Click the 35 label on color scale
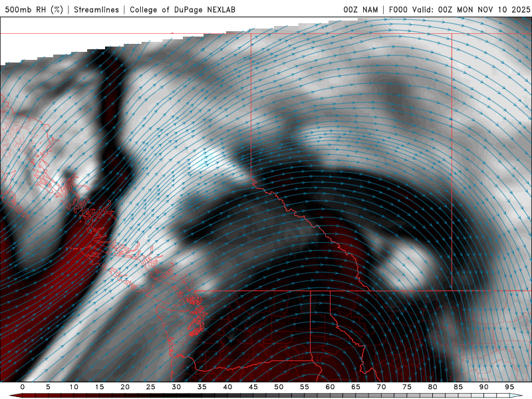The height and width of the screenshot is (399, 532). click(x=202, y=387)
